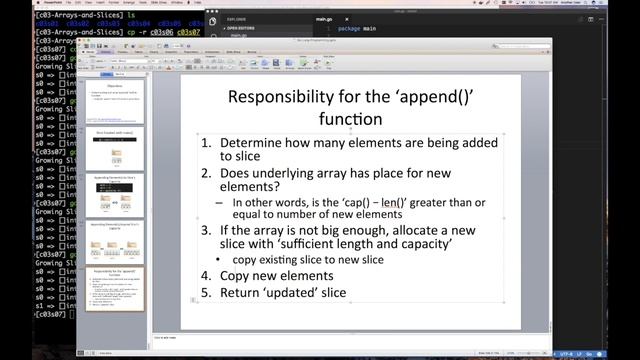Click 'copy existing slice to new slice' bullet
Viewport: 640px width, 360px height.
pyautogui.click(x=308, y=260)
